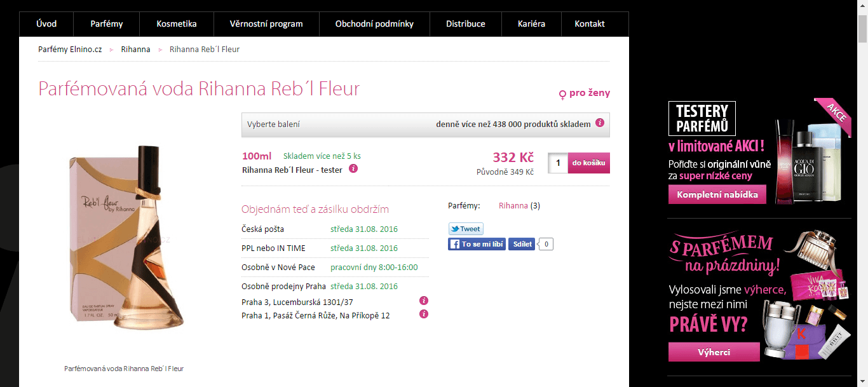Click Praha 1, Pasáž Černá Růže address
This screenshot has height=387, width=868.
(316, 315)
